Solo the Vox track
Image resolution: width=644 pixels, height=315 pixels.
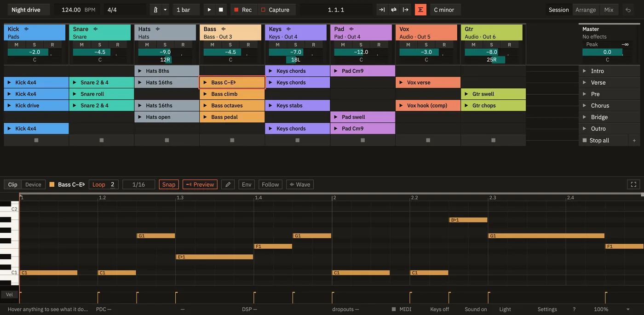pos(426,45)
